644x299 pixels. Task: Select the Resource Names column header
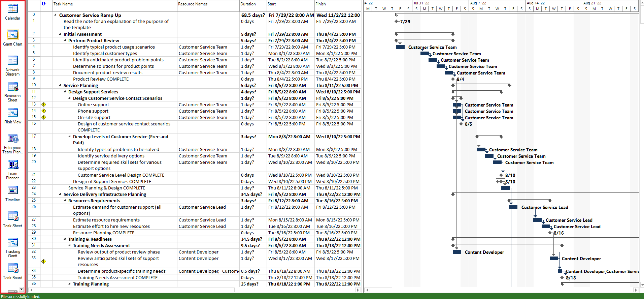208,4
